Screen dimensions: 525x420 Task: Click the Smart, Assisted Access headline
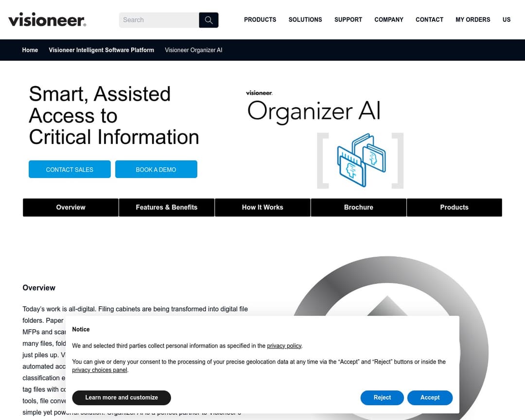point(114,115)
